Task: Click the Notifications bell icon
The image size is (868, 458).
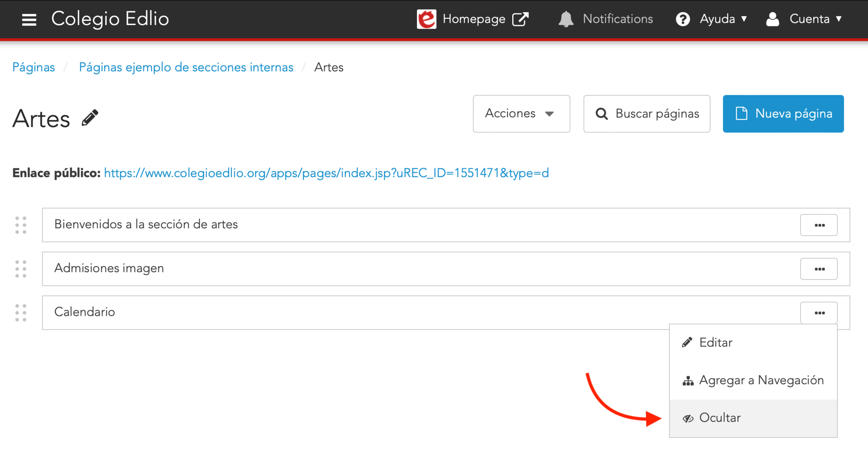Action: point(566,19)
